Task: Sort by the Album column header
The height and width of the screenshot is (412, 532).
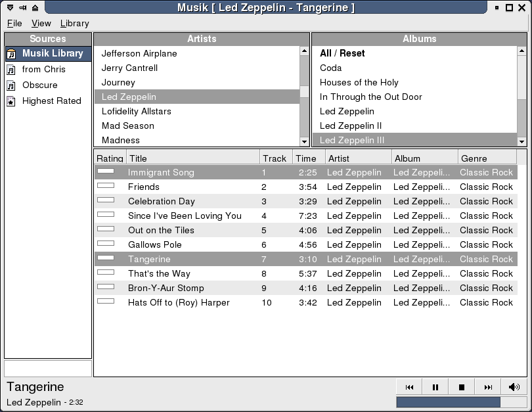Action: 425,158
